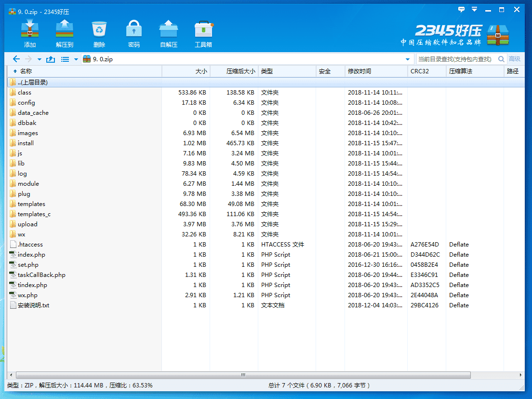The height and width of the screenshot is (399, 532).
Task: Expand the navigation history dropdown arrow
Action: point(40,60)
